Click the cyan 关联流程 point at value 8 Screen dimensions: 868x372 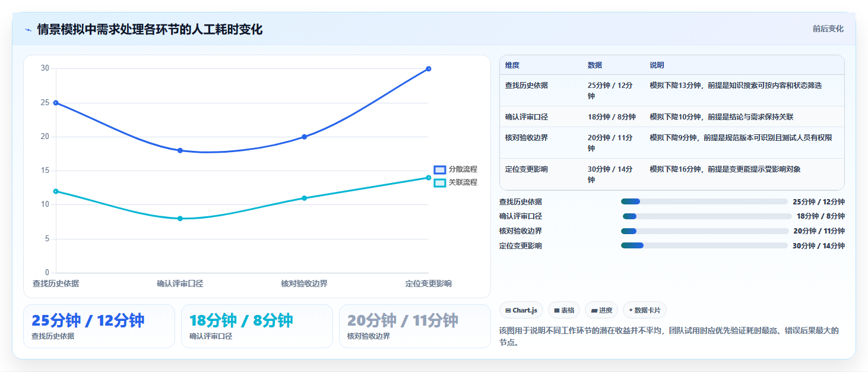click(180, 219)
